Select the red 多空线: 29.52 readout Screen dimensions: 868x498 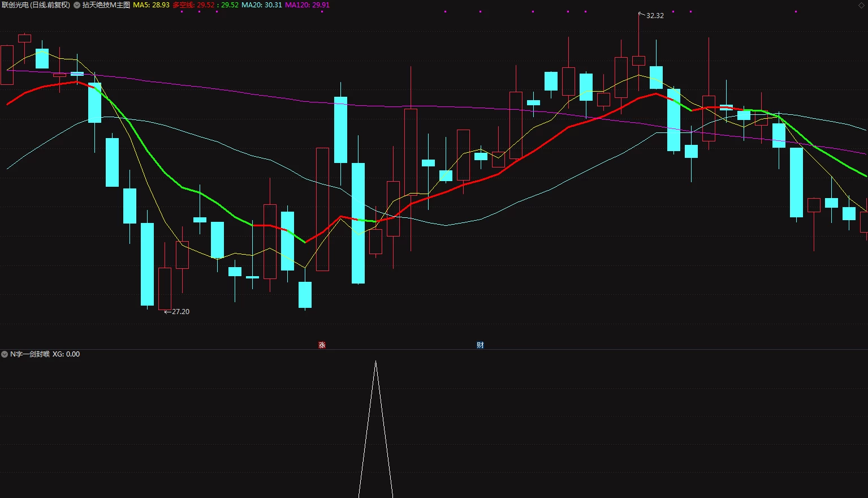click(x=193, y=5)
